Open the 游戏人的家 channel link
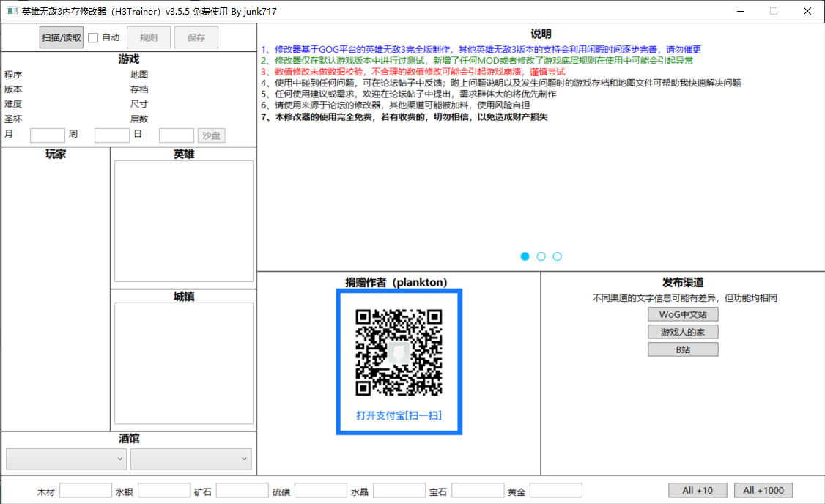825x504 pixels. click(683, 332)
